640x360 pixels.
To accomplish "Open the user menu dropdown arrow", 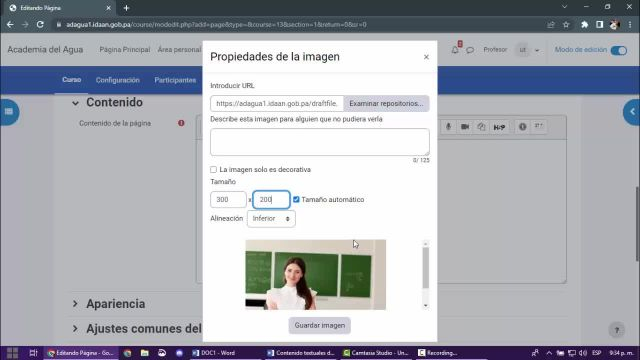I will [537, 50].
